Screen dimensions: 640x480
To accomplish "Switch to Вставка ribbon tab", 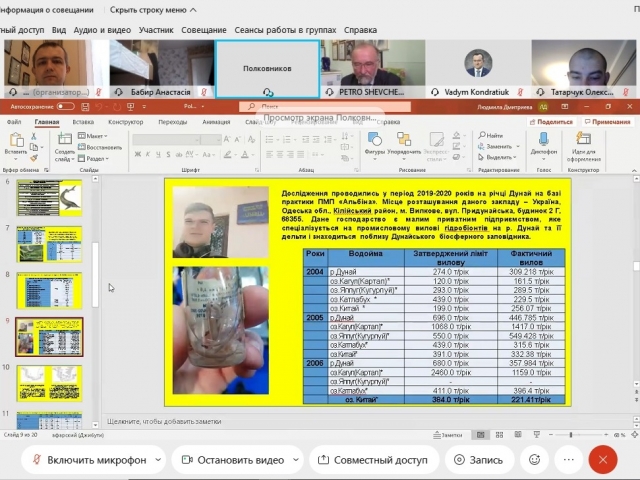I will (83, 122).
